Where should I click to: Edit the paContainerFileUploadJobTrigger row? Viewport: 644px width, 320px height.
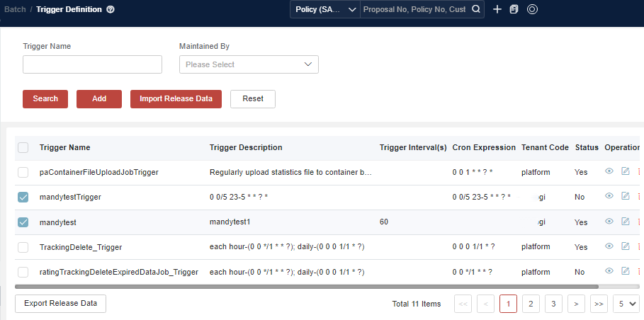point(625,171)
